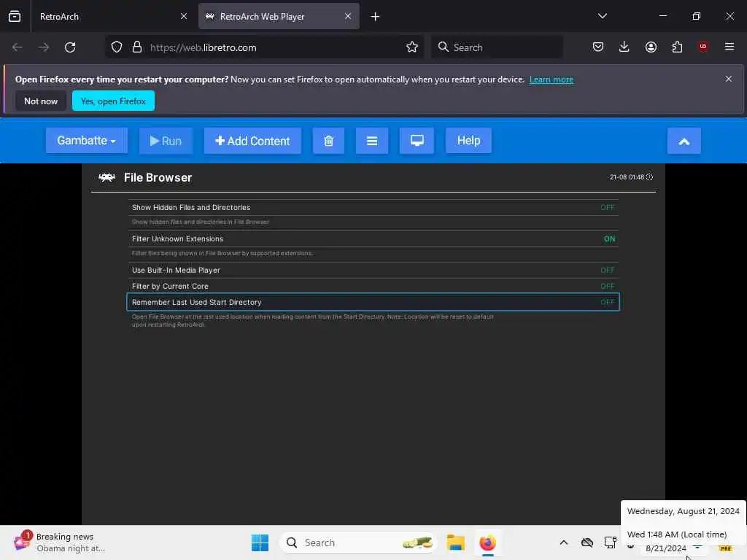
Task: Toggle Use Built-In Media Player
Action: pyautogui.click(x=373, y=270)
